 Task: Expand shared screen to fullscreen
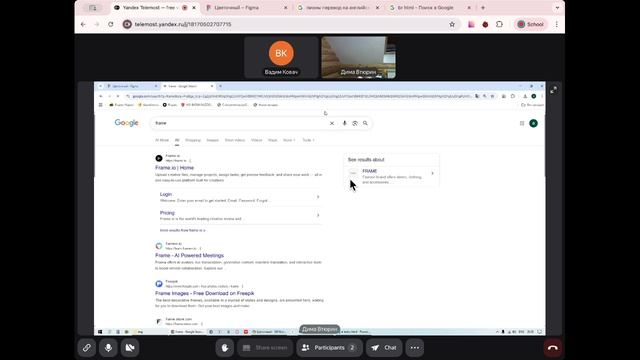pos(553,90)
